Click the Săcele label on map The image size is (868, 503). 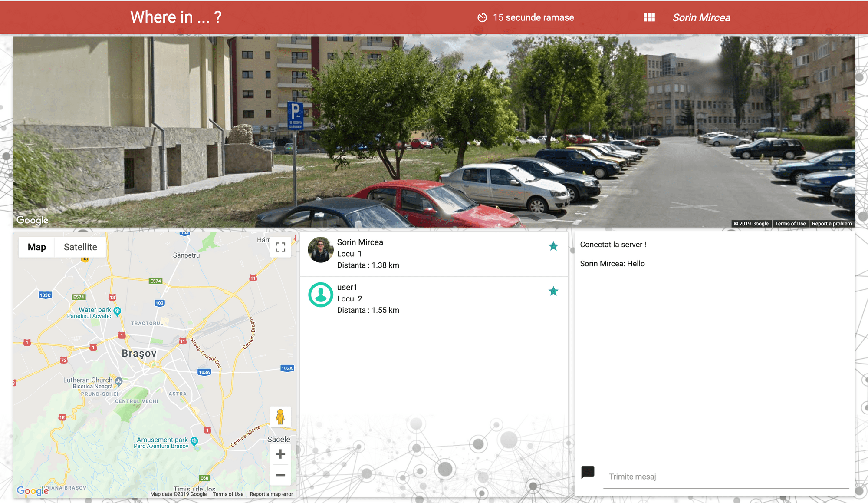[279, 439]
